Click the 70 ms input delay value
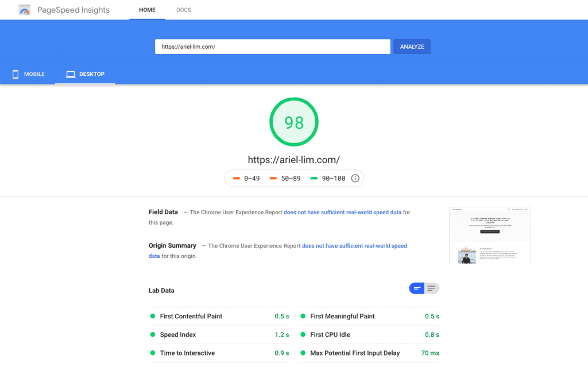The width and height of the screenshot is (588, 370). pyautogui.click(x=430, y=353)
